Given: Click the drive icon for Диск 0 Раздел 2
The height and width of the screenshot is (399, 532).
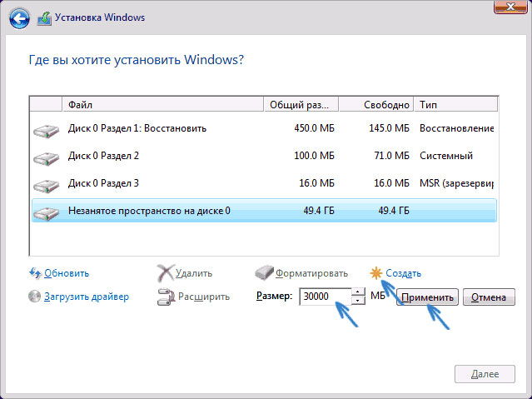Looking at the screenshot, I should click(47, 157).
